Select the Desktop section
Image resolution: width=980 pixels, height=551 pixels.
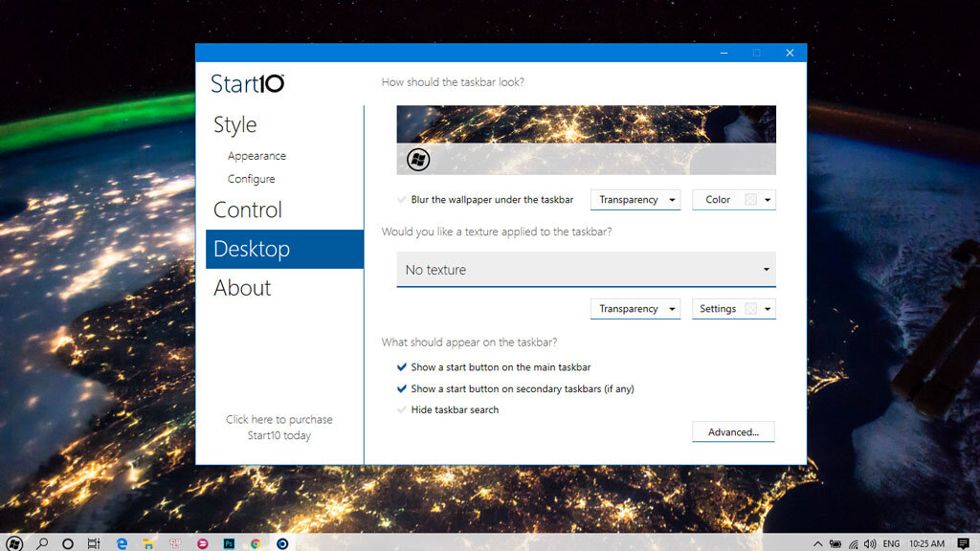point(285,249)
